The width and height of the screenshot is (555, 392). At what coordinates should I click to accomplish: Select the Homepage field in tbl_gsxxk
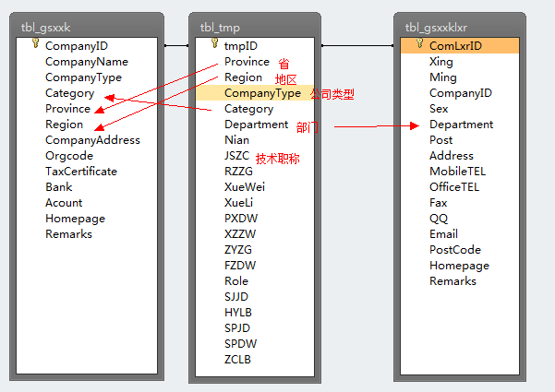click(x=76, y=219)
